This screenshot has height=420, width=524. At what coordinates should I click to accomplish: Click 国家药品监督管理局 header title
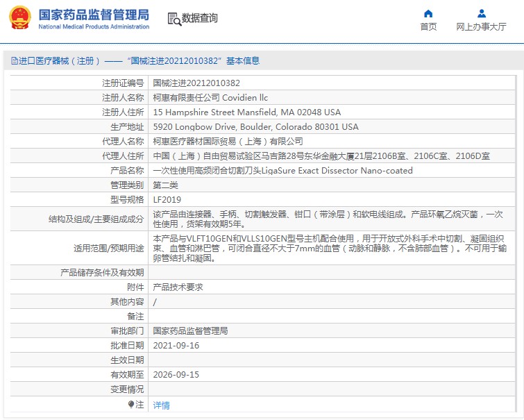tap(94, 15)
